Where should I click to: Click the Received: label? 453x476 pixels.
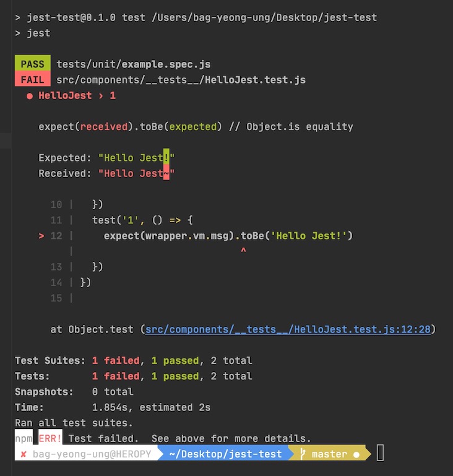[x=65, y=173]
